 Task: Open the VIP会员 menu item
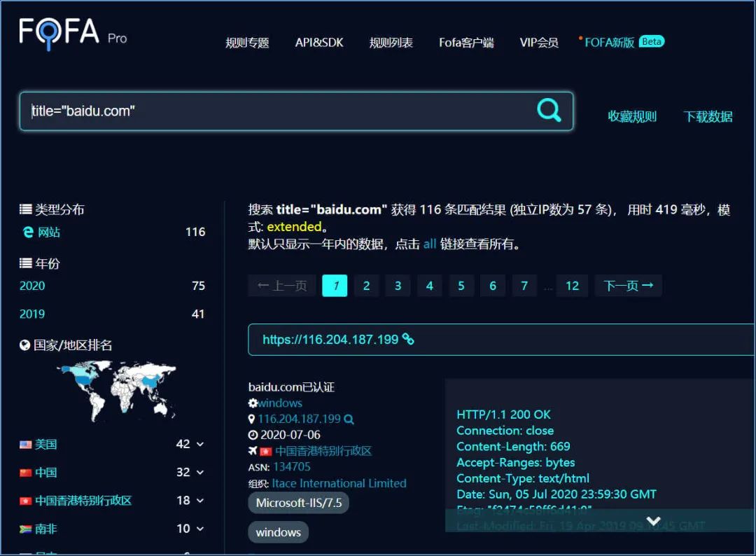(x=539, y=43)
